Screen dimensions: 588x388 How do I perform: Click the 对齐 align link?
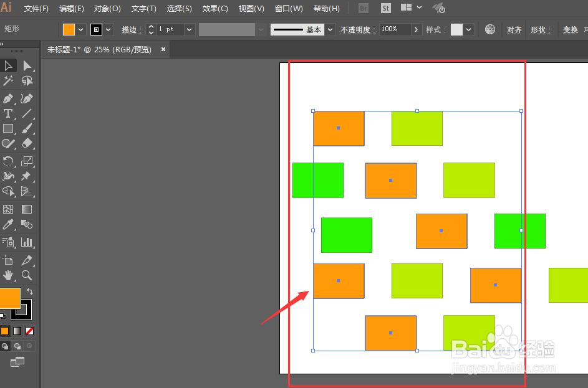(x=514, y=30)
